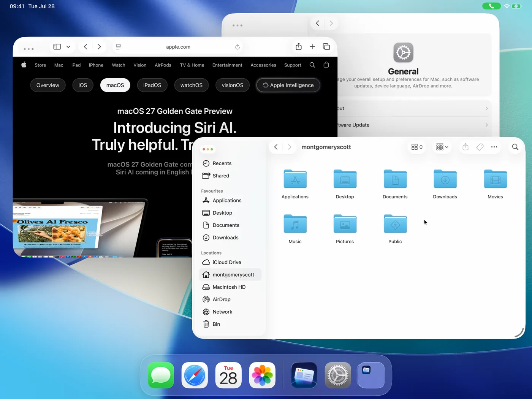Click the apple.com address field
This screenshot has height=399, width=532.
(178, 47)
